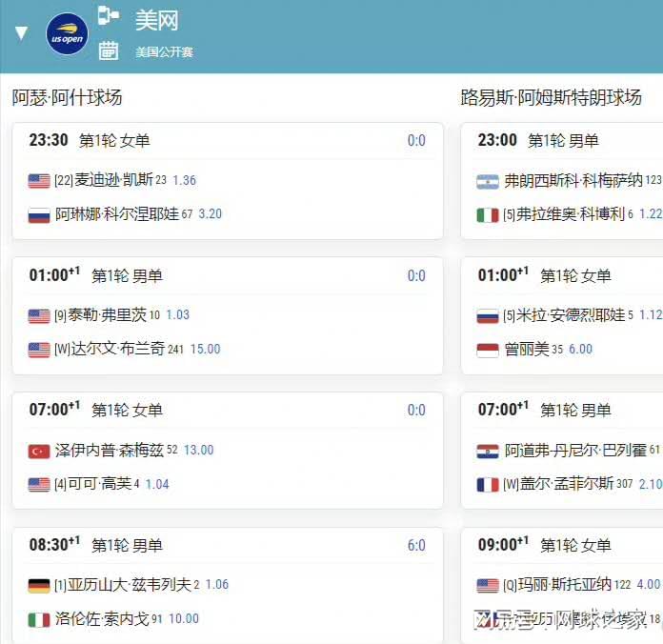
Task: Click odds 10.00 for 洛伦佐·索内戈
Action: [x=184, y=618]
